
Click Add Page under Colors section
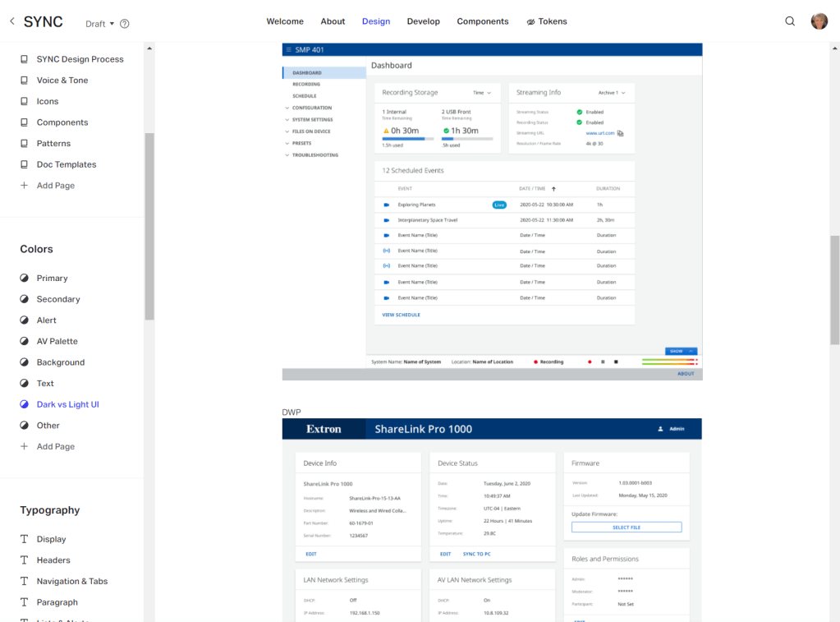pyautogui.click(x=55, y=446)
